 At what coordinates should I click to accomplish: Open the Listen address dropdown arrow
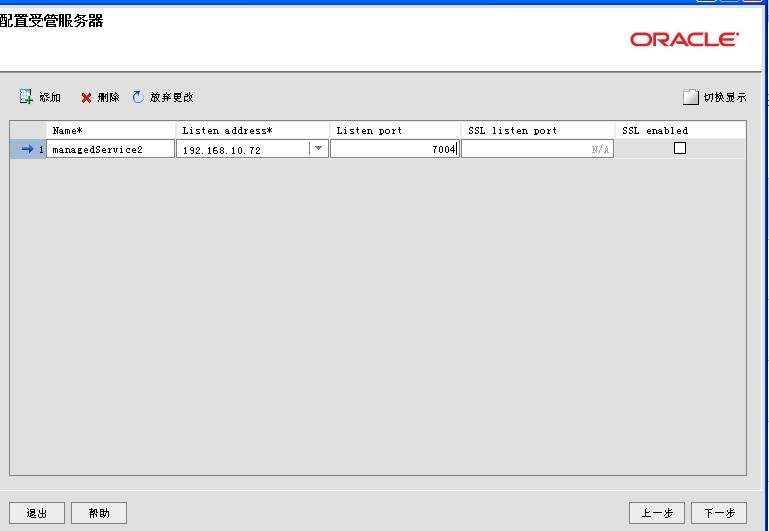pyautogui.click(x=318, y=148)
